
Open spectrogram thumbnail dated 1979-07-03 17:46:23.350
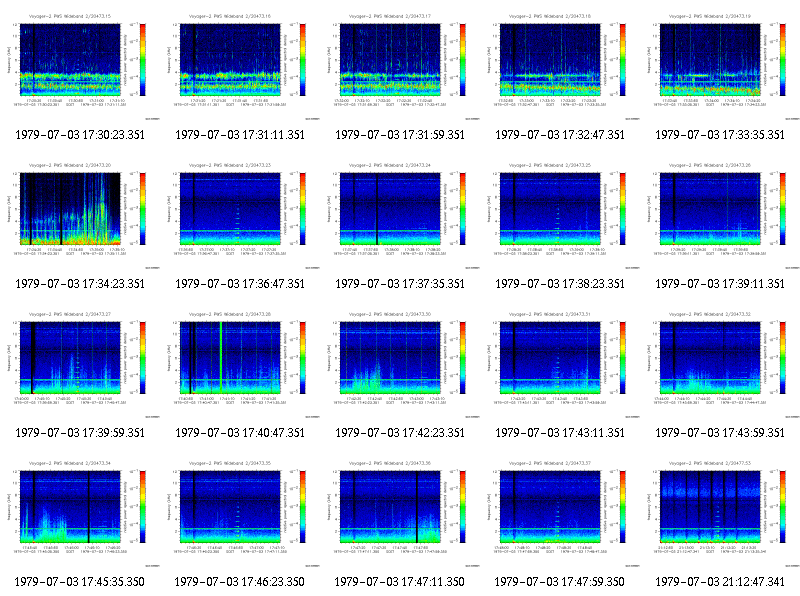[240, 513]
